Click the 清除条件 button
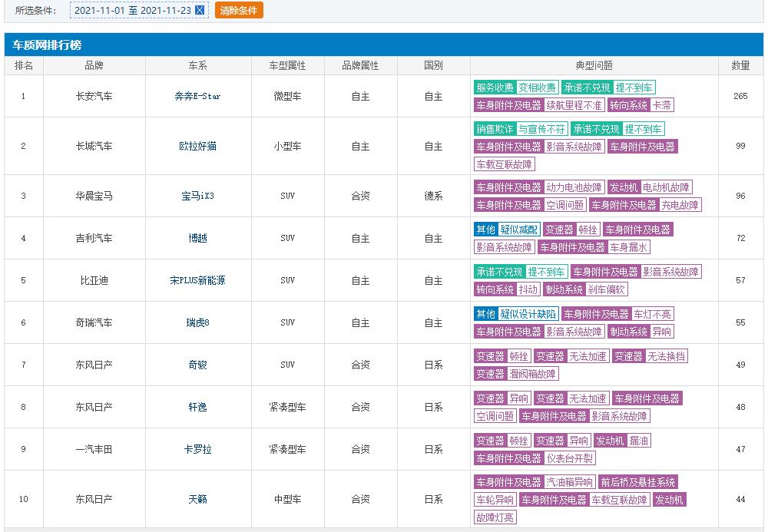The width and height of the screenshot is (768, 532). pos(239,10)
